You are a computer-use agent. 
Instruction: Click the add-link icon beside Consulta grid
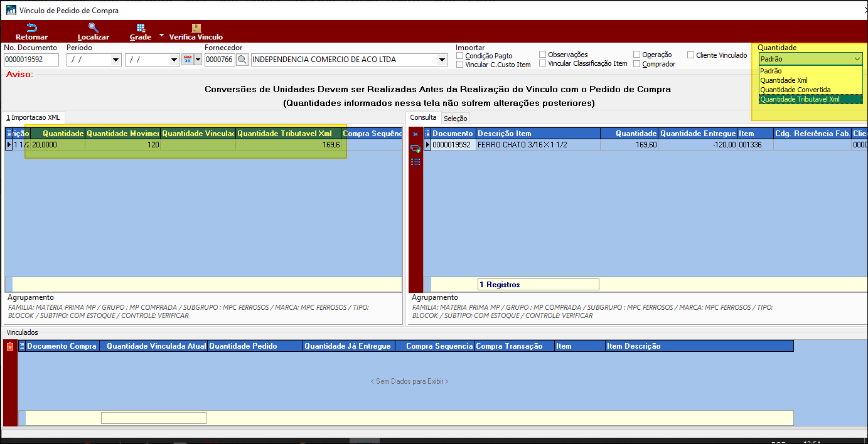[415, 149]
